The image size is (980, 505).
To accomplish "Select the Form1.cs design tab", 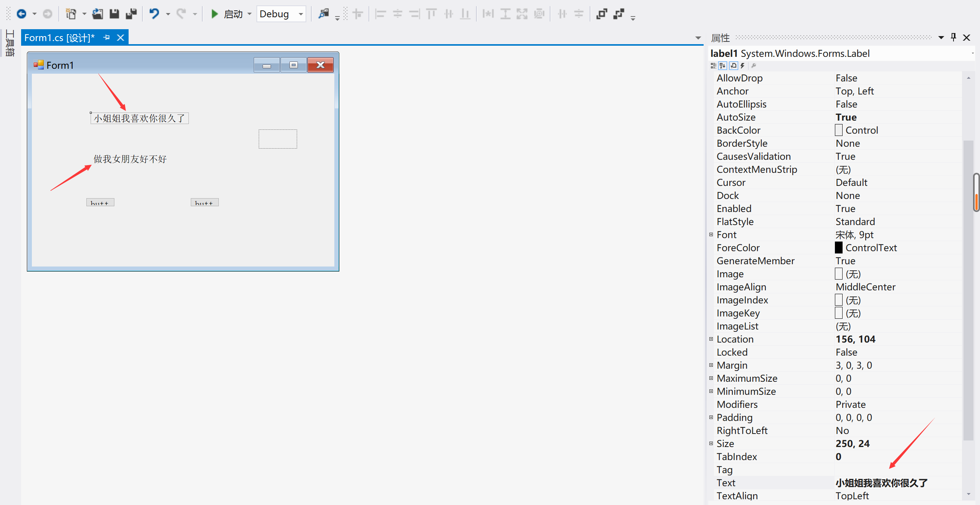I will point(59,38).
